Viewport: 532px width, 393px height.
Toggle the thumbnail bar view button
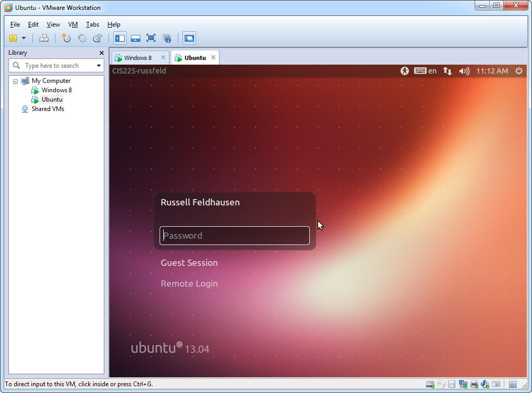136,38
